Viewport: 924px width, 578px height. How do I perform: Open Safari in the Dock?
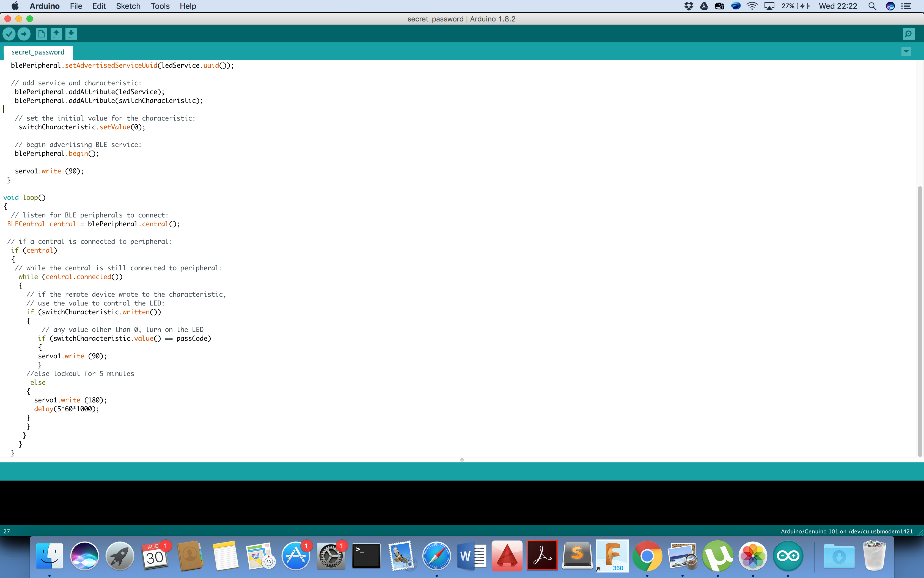(436, 556)
